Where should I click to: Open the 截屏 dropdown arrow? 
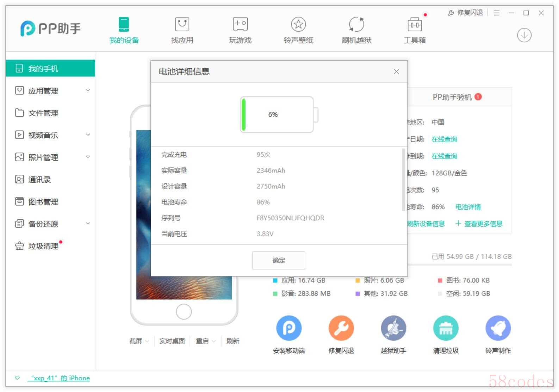tap(147, 341)
